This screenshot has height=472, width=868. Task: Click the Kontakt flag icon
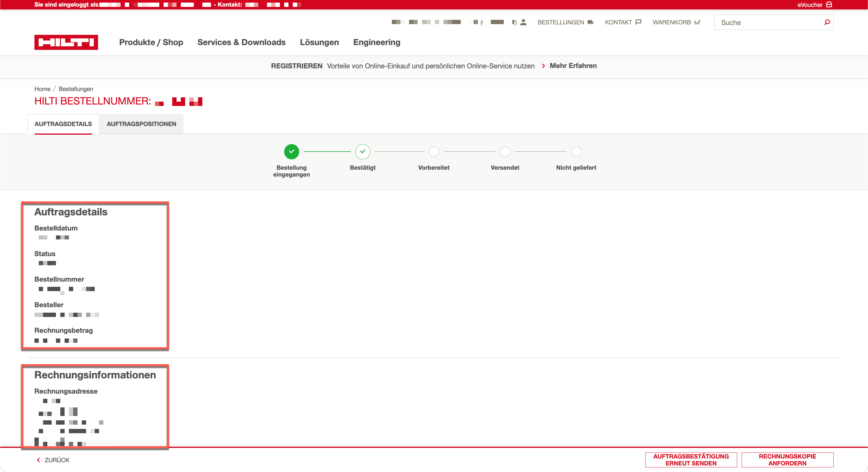pyautogui.click(x=638, y=22)
